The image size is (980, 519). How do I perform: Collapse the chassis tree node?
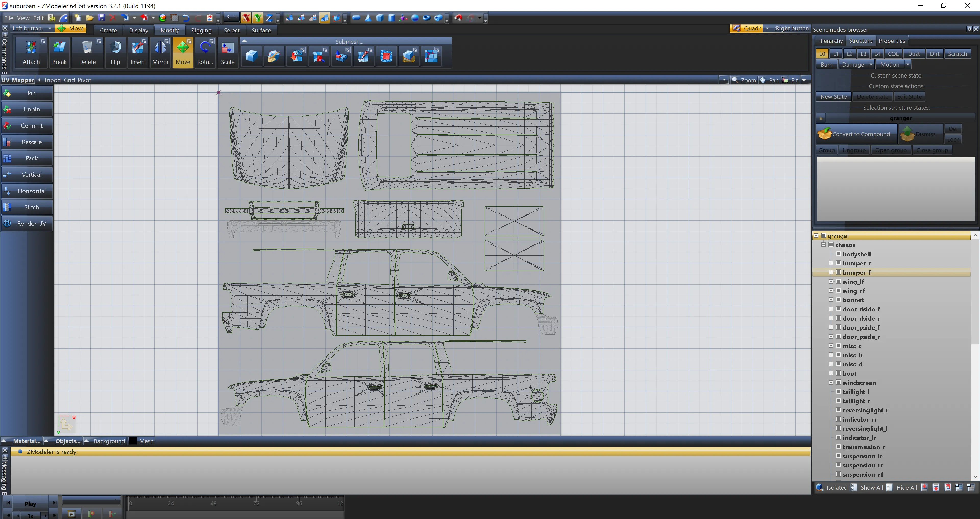point(824,245)
